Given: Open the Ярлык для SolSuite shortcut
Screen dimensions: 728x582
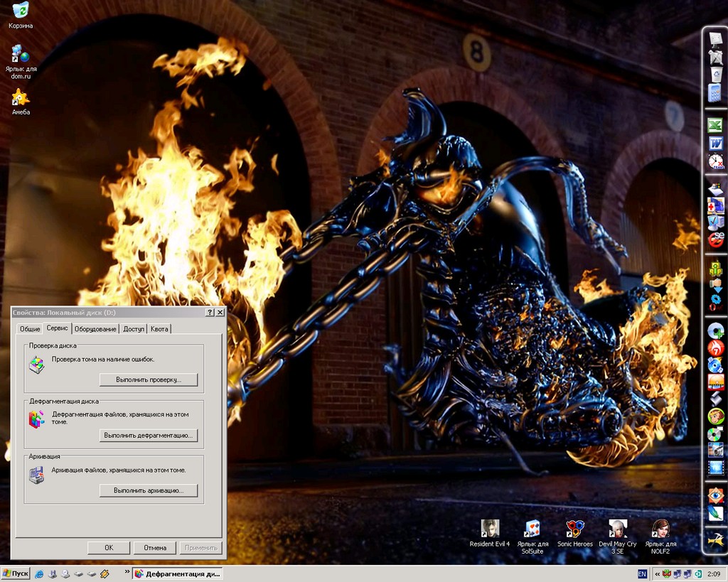Looking at the screenshot, I should click(x=532, y=528).
